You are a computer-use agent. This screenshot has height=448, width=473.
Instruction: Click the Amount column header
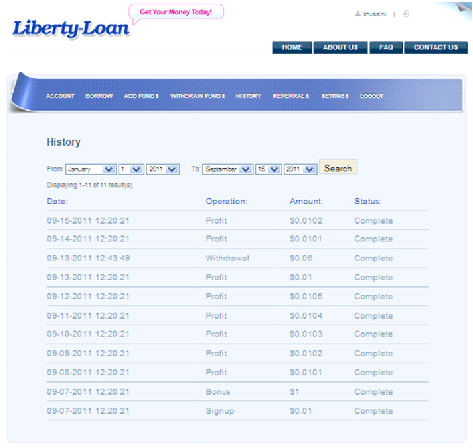(x=306, y=201)
